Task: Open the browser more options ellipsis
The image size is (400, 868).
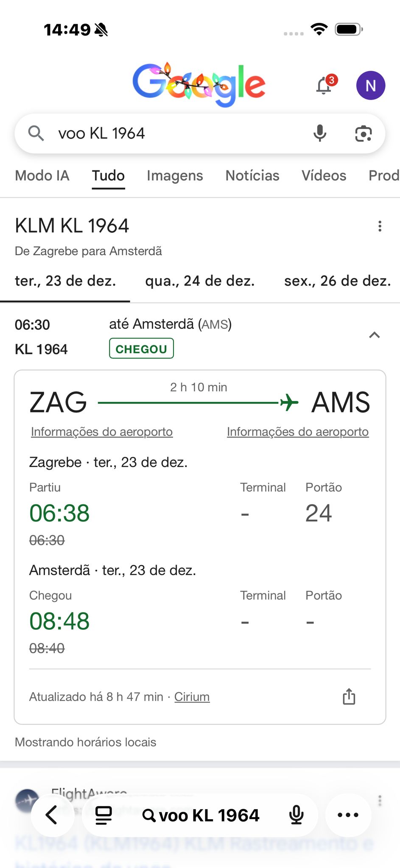Action: (348, 815)
